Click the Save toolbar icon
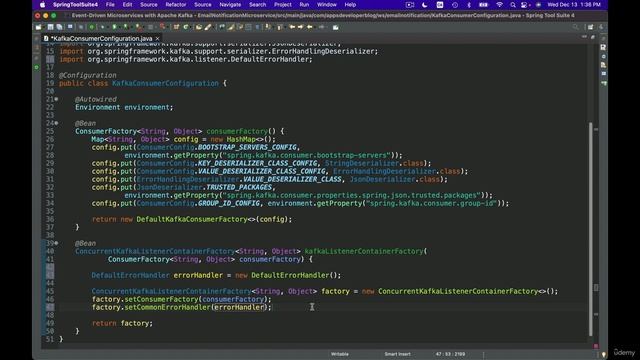640x360 pixels. click(x=51, y=27)
